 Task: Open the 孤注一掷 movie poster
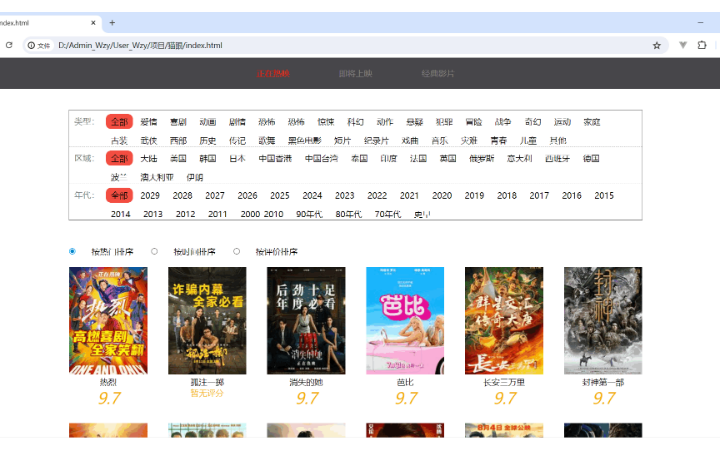207,321
